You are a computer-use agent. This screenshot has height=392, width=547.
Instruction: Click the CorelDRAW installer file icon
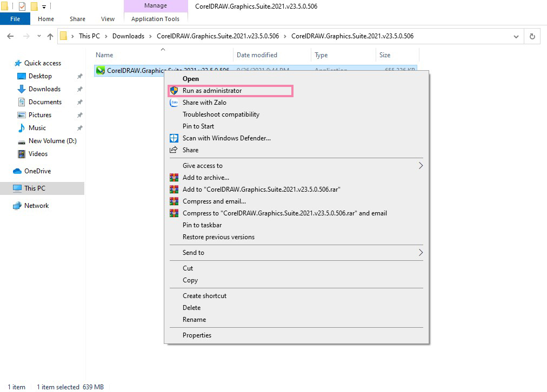tap(101, 70)
